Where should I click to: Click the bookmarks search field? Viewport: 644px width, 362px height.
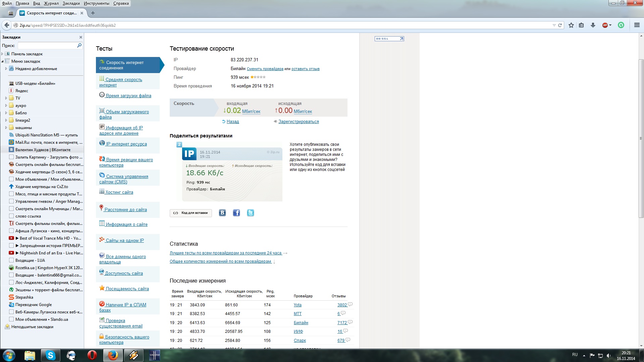(x=47, y=45)
